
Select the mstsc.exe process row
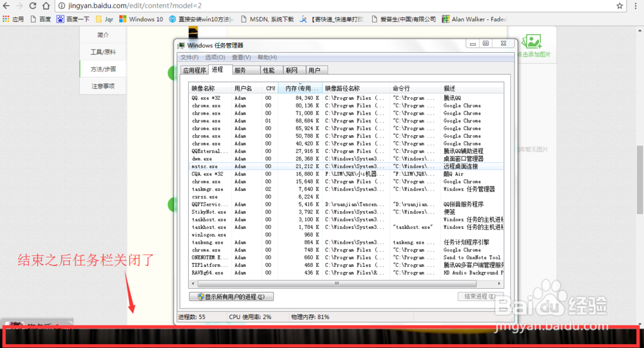(x=346, y=166)
